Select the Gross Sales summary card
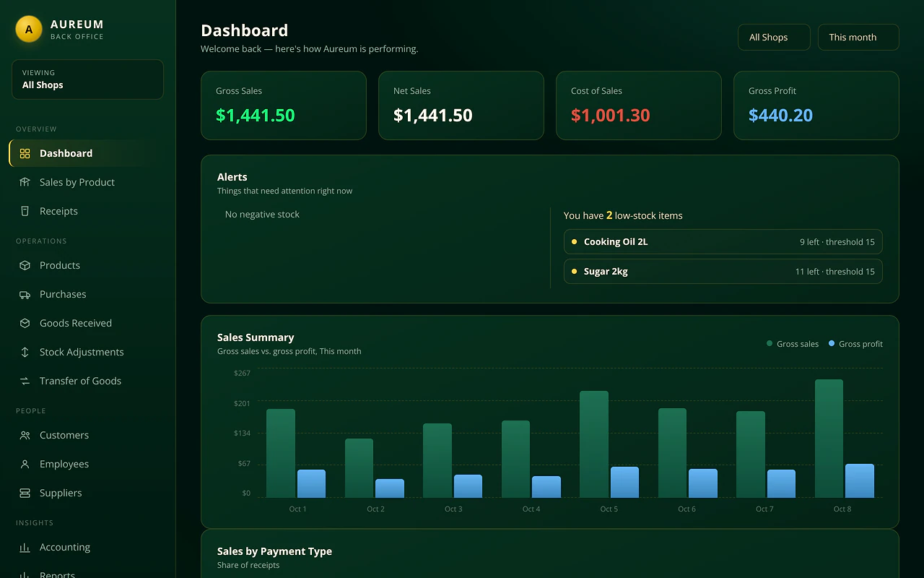Viewport: 924px width, 578px height. (x=284, y=105)
